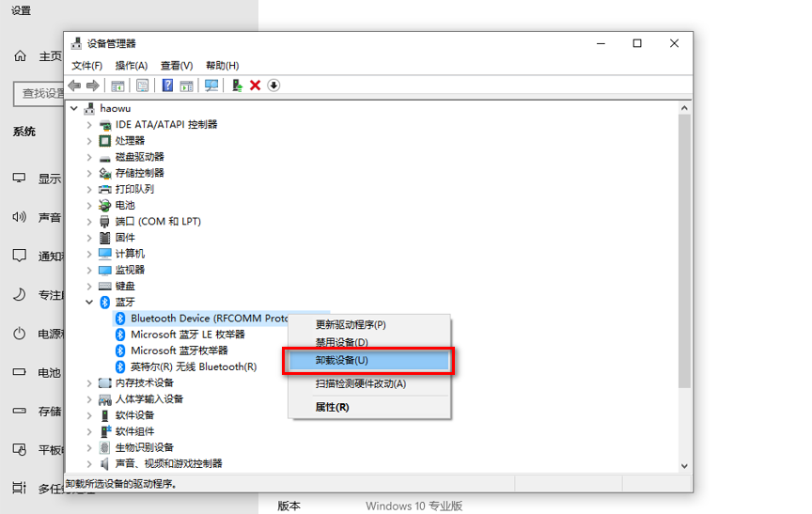Screen dimensions: 812x514
Task: Click the Back arrow toolbar icon
Action: click(x=74, y=86)
